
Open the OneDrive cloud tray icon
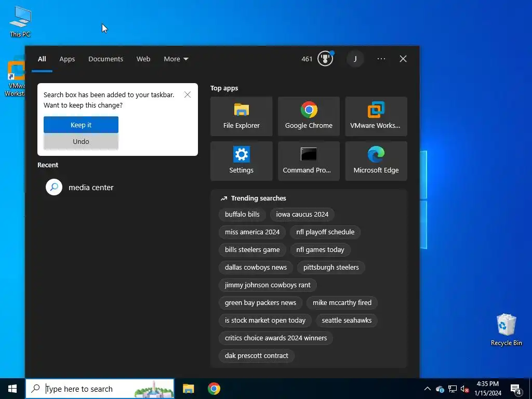[x=440, y=389]
